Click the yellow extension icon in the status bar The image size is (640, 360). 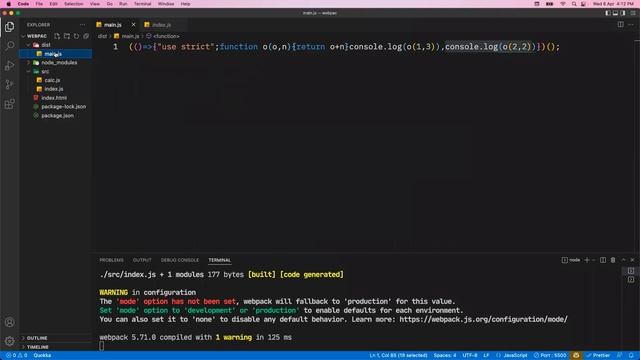[x=576, y=356]
